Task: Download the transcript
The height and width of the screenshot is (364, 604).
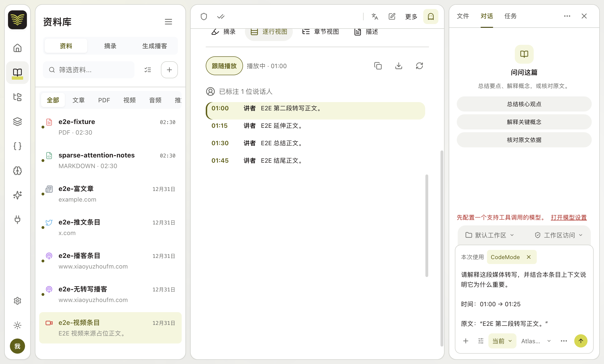Action: point(398,66)
